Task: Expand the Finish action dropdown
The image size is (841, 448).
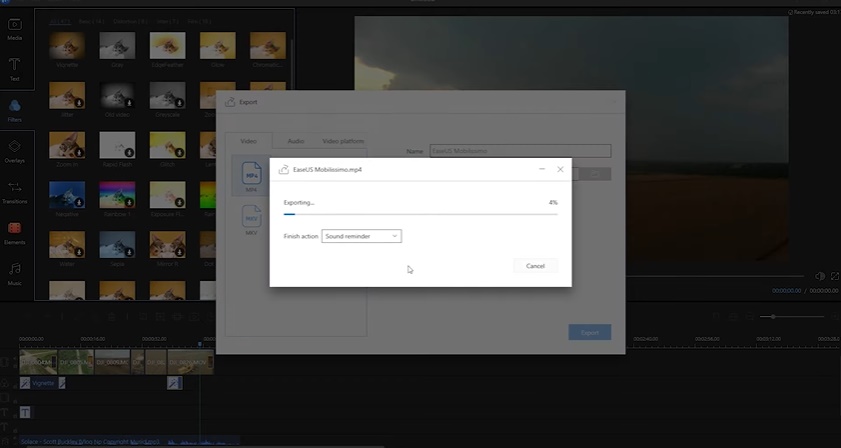Action: (x=361, y=236)
